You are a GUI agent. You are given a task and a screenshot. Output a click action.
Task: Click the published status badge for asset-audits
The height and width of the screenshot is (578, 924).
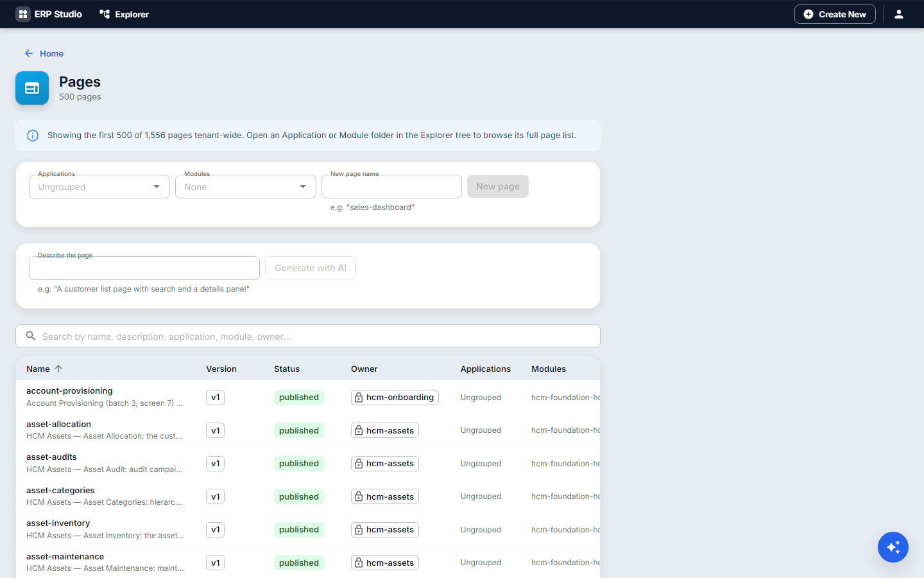click(x=299, y=464)
